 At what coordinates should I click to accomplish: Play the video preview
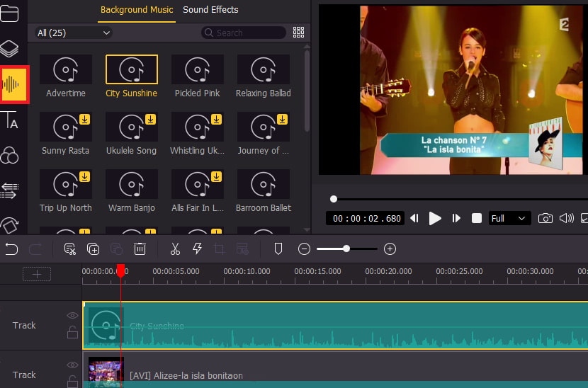coord(435,218)
